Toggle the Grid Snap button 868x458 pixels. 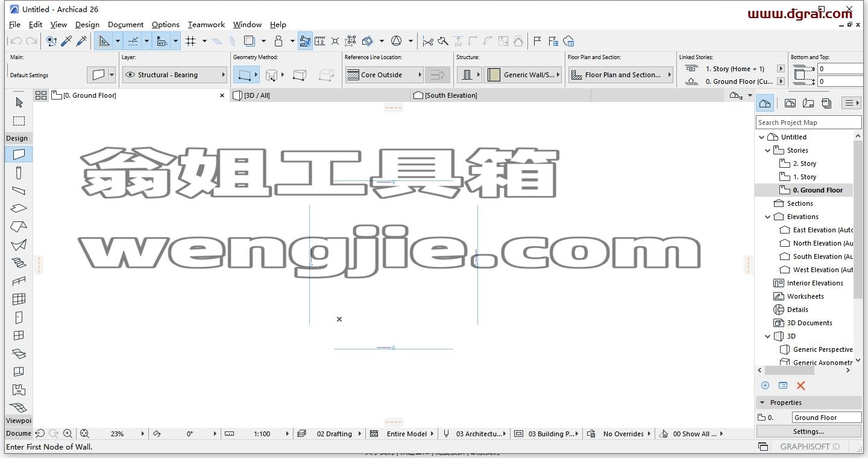click(191, 41)
